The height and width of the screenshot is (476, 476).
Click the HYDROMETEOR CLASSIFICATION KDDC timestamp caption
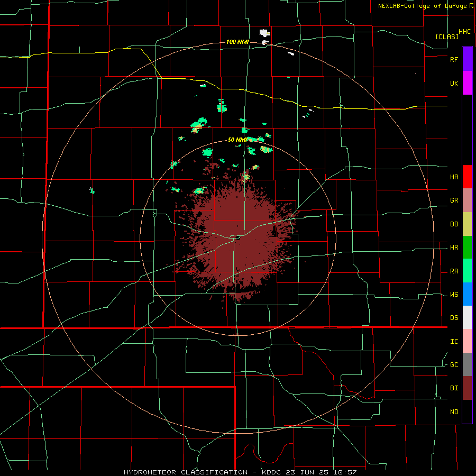click(240, 472)
